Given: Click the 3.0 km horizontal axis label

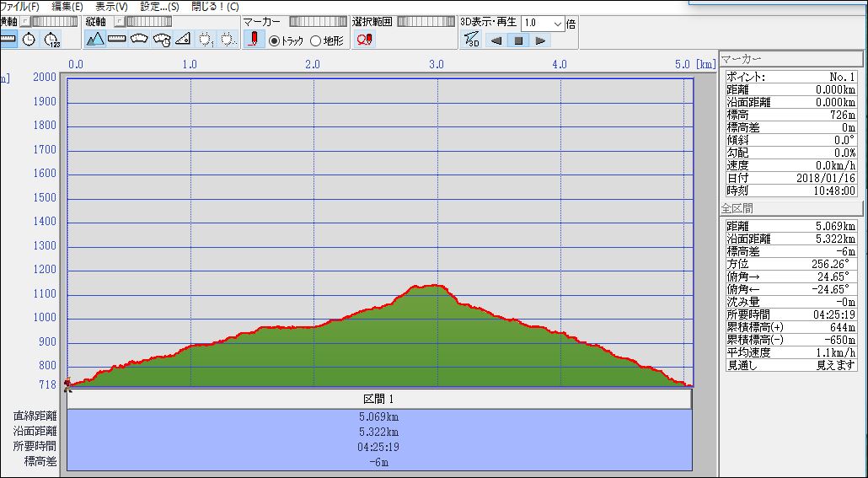Looking at the screenshot, I should coord(437,65).
